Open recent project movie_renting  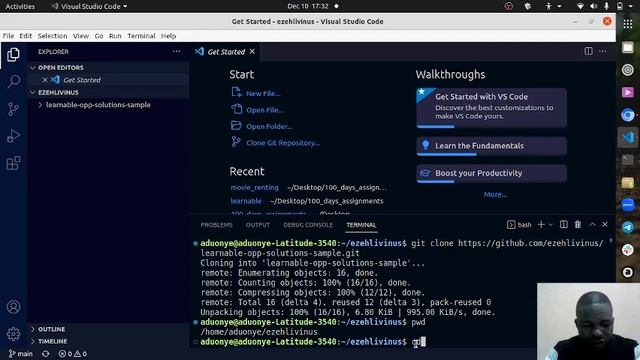tap(254, 187)
